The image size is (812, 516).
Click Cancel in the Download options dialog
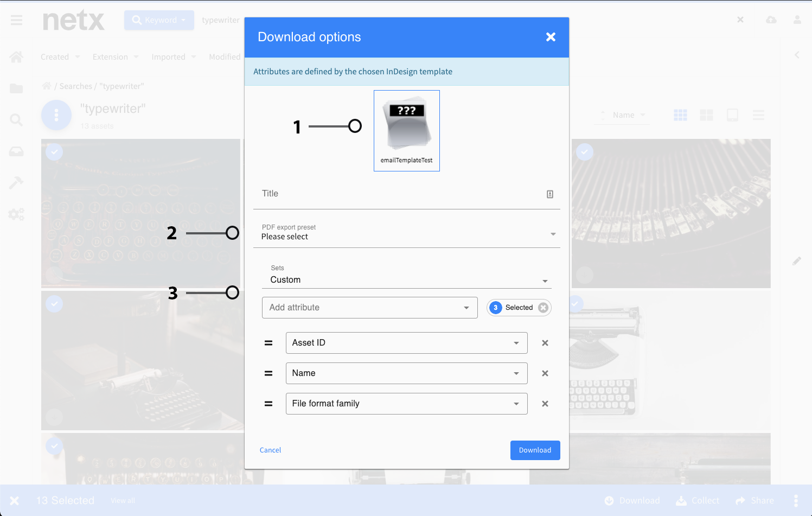270,450
